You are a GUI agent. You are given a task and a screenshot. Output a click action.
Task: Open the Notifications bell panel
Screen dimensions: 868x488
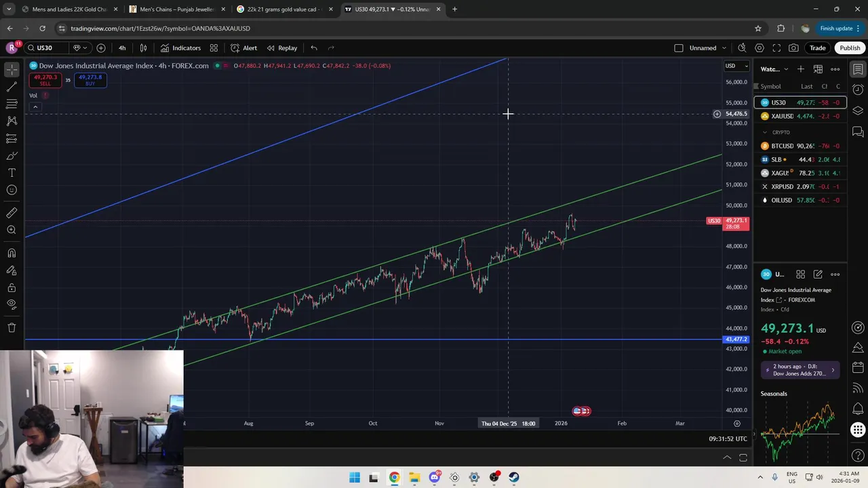click(x=858, y=409)
